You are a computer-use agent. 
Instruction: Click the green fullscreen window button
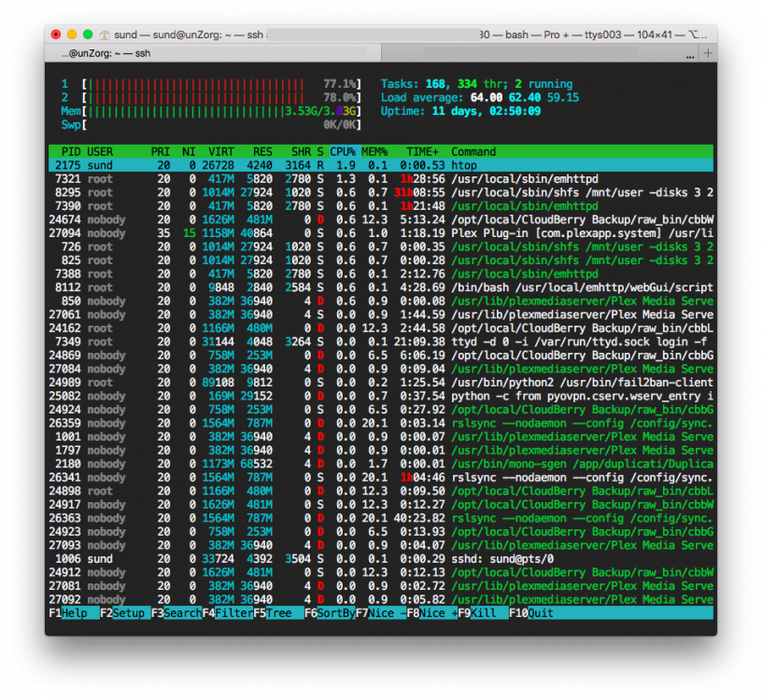point(88,35)
